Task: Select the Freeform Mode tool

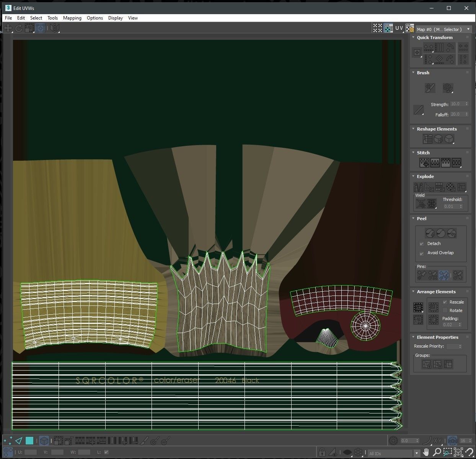Action: click(41, 28)
